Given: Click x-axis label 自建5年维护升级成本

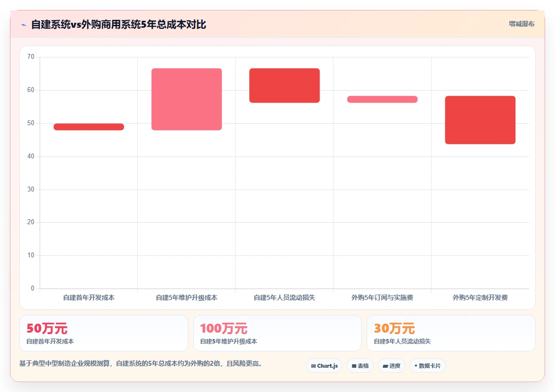Looking at the screenshot, I should click(186, 297).
